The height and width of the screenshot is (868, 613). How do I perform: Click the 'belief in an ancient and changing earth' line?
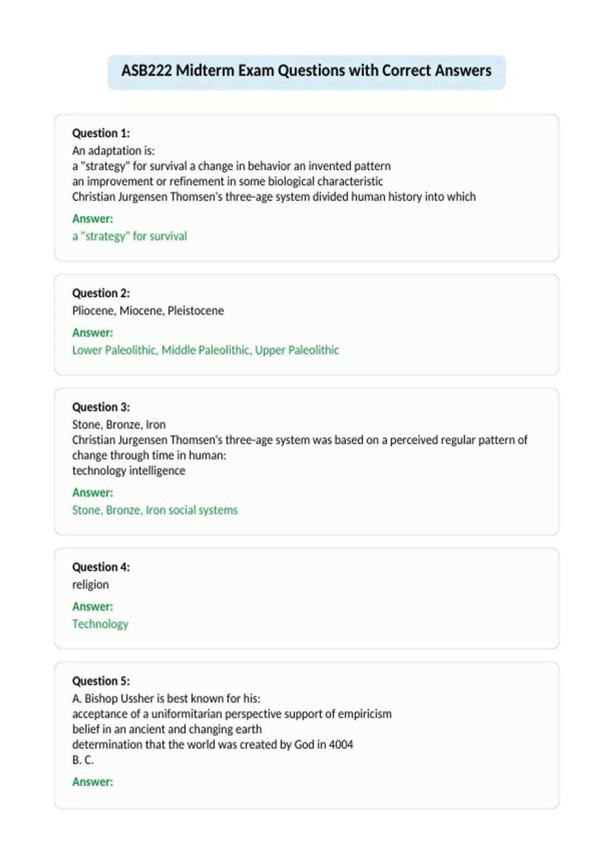point(167,729)
